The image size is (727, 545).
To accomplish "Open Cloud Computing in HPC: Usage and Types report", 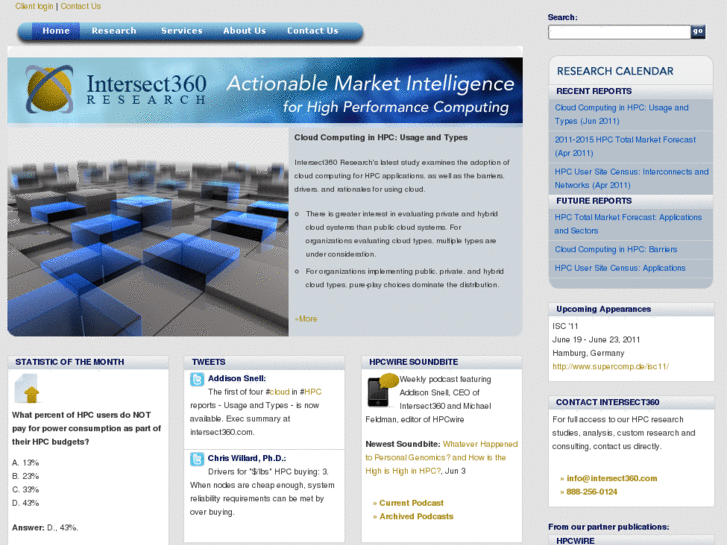I will [x=622, y=114].
